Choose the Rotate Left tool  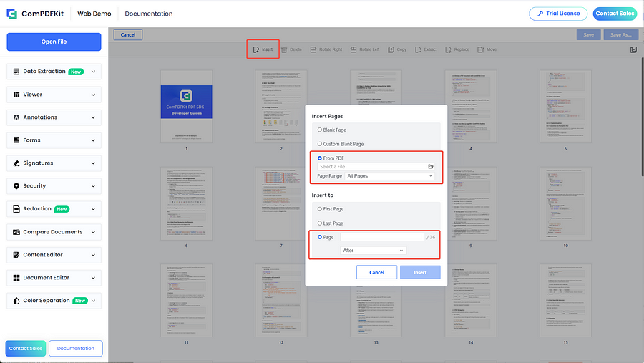(x=365, y=49)
